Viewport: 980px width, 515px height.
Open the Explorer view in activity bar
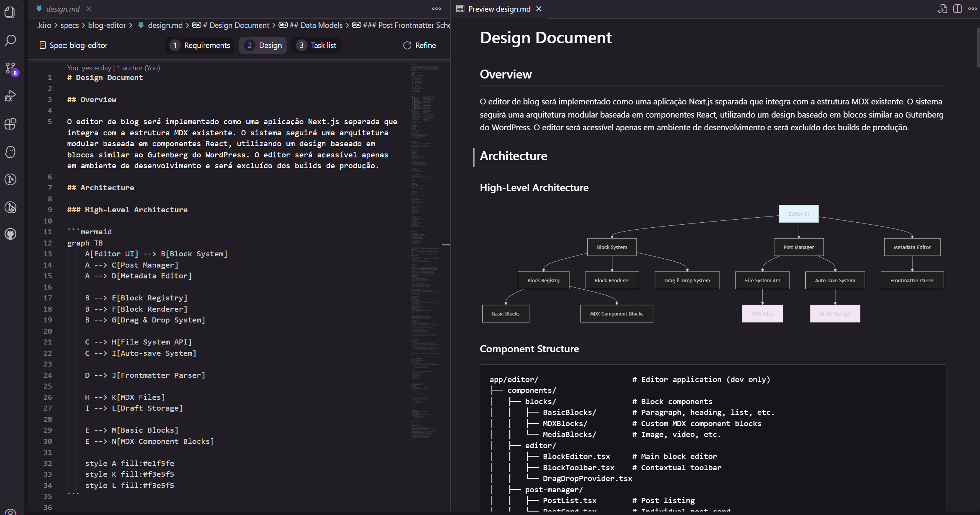click(x=10, y=13)
